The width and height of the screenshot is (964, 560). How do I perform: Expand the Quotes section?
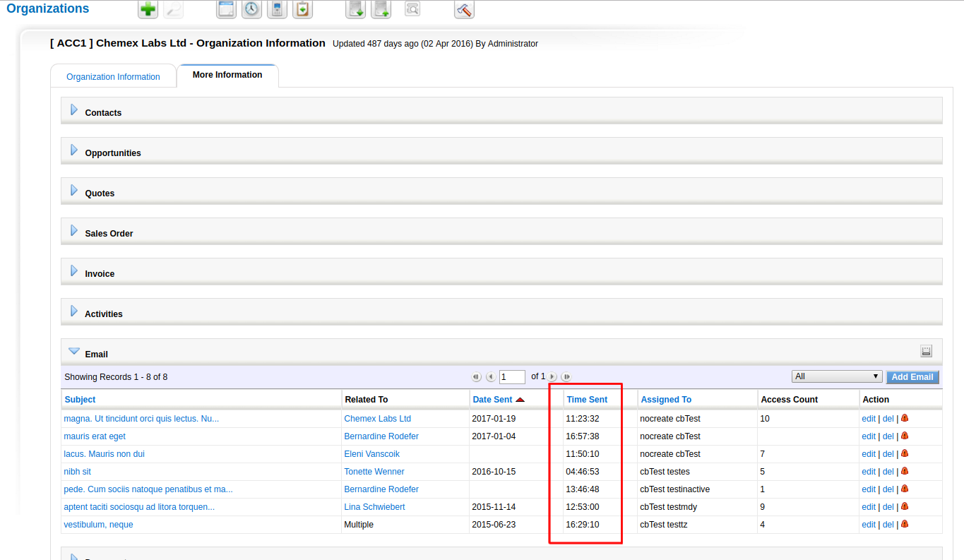[x=74, y=191]
